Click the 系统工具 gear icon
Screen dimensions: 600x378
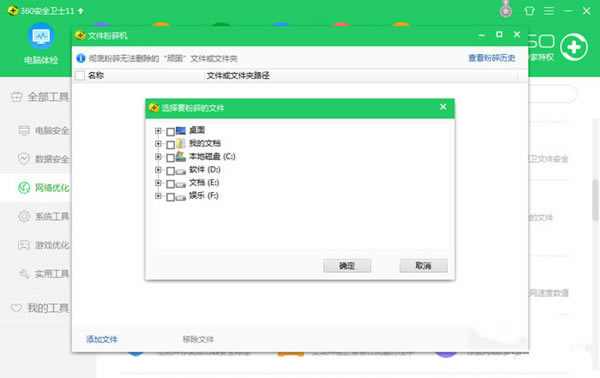click(x=24, y=216)
